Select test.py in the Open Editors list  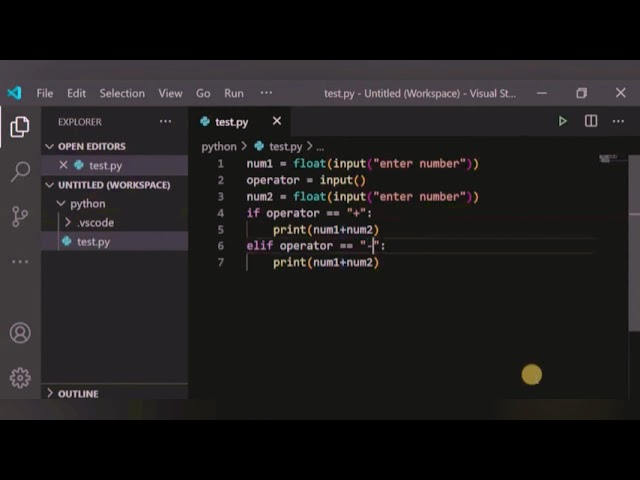tap(115, 165)
